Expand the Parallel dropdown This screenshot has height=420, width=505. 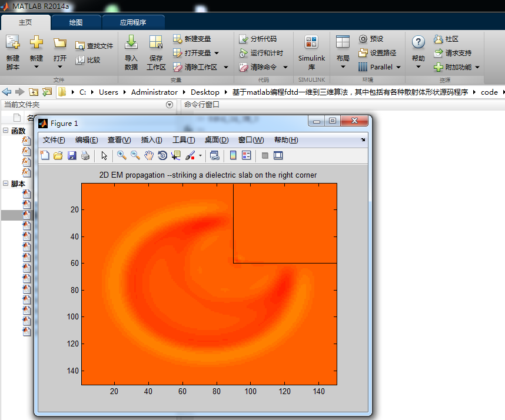398,67
